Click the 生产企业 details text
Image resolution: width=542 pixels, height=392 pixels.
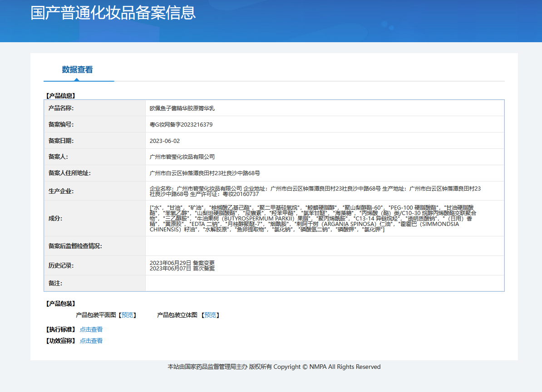pyautogui.click(x=315, y=191)
